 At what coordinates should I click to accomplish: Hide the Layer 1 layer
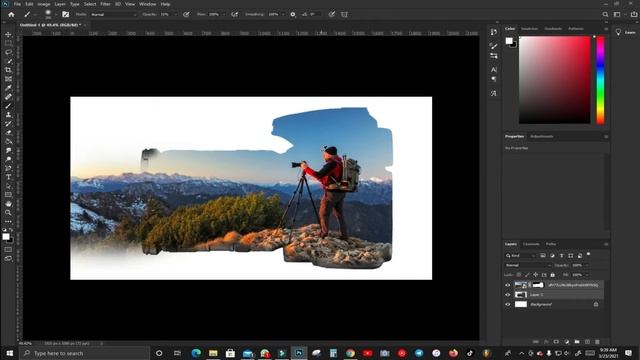[508, 295]
